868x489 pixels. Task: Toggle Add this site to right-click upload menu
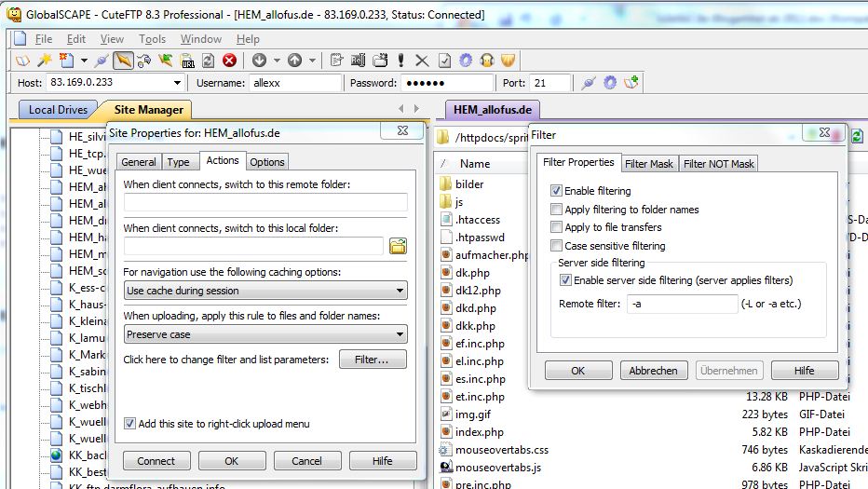[129, 423]
